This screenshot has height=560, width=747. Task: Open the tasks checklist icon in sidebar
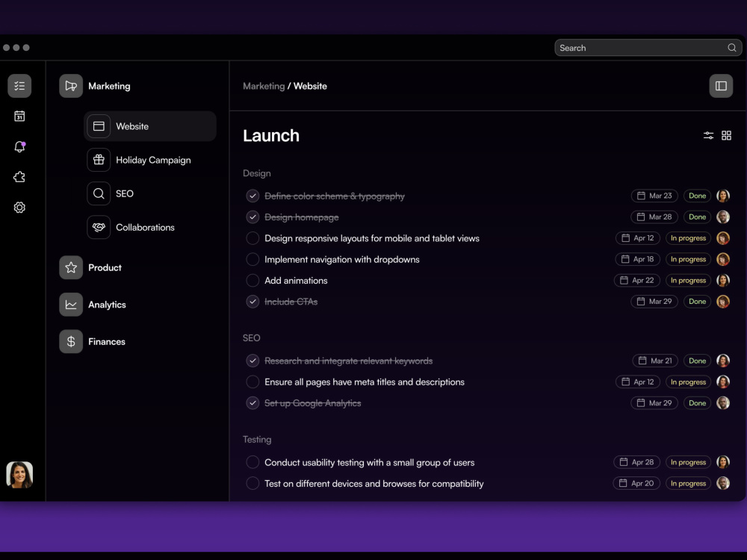tap(19, 86)
